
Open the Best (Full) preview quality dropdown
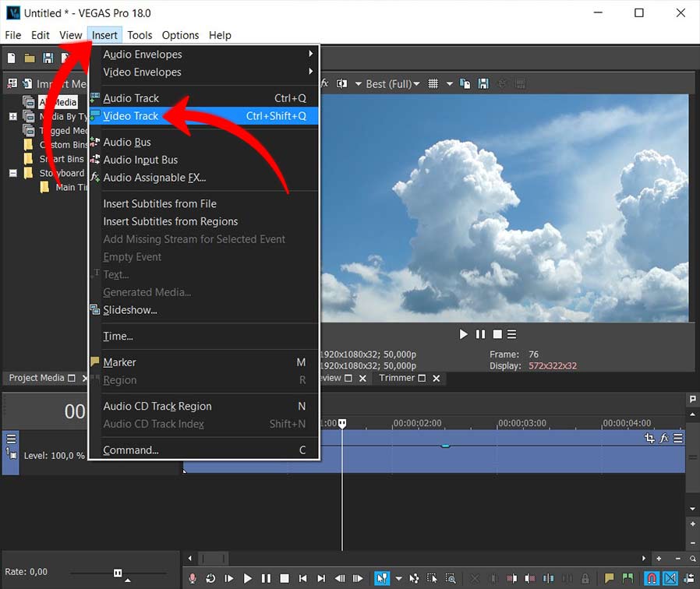coord(393,84)
